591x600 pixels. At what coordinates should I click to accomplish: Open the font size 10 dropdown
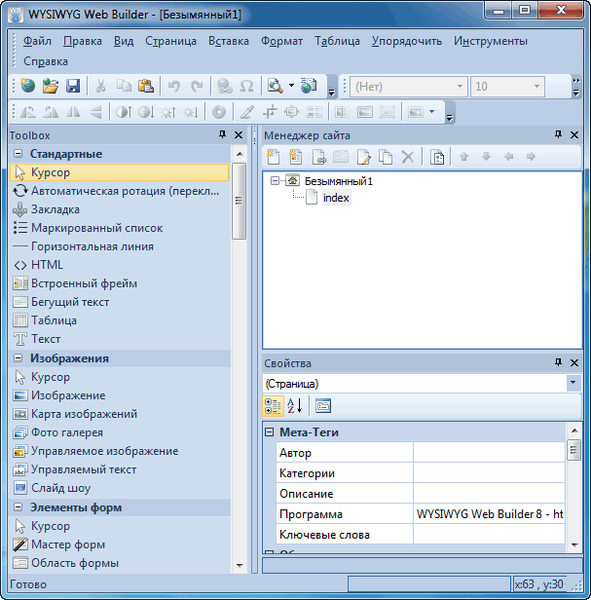(537, 86)
